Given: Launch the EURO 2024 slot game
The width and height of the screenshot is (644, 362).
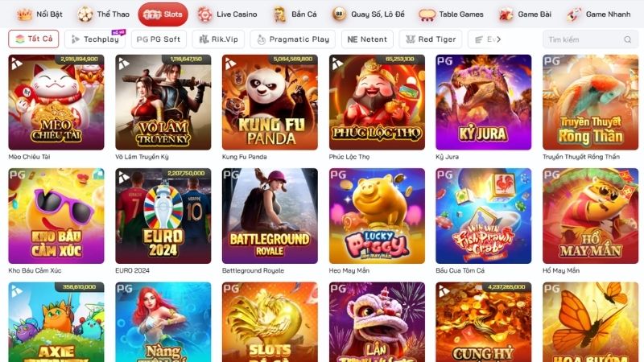Looking at the screenshot, I should [x=163, y=216].
